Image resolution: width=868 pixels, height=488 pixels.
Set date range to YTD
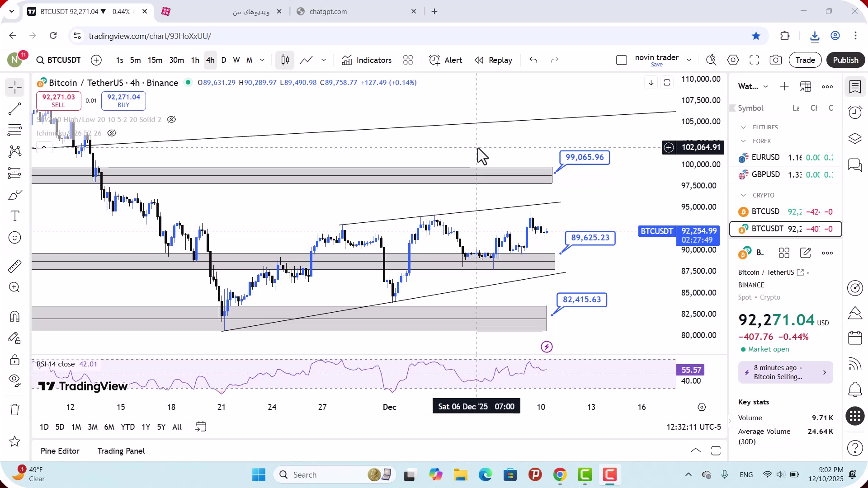click(x=127, y=427)
